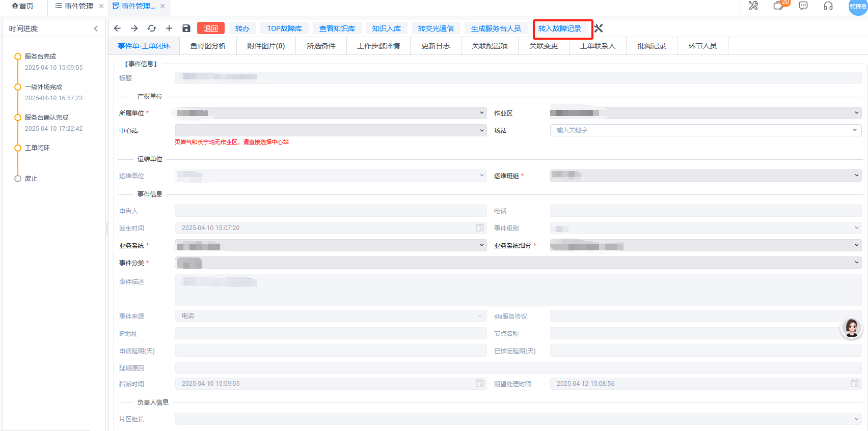Image resolution: width=868 pixels, height=431 pixels.
Task: Close the 事件管理 tab
Action: coord(101,6)
